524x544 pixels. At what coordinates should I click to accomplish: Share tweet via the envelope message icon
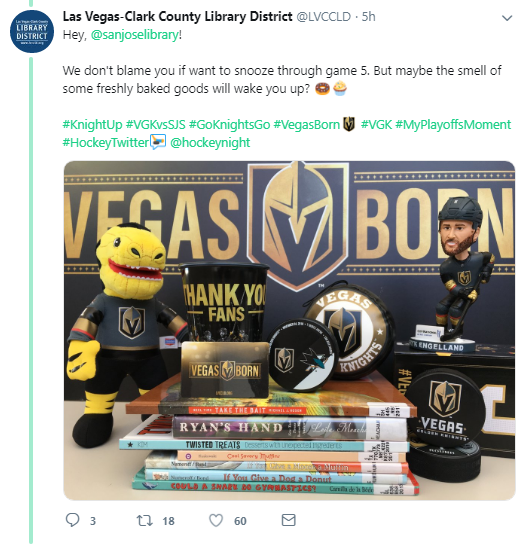288,520
